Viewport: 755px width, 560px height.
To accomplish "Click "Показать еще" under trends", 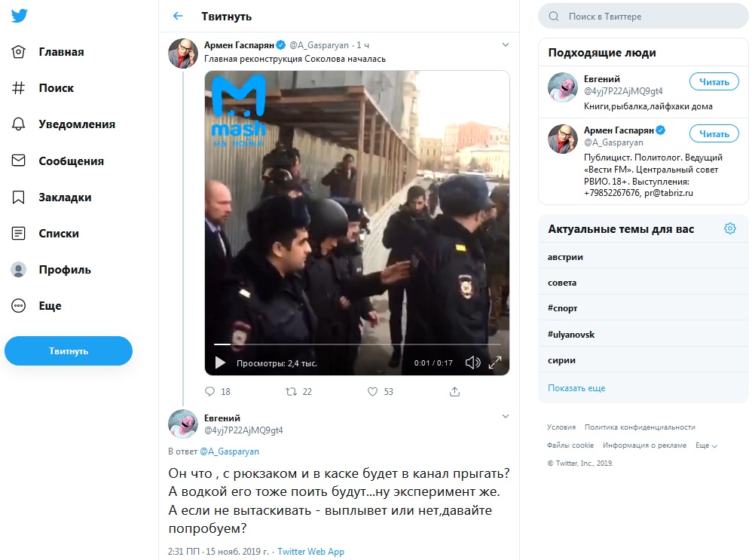I will (576, 388).
